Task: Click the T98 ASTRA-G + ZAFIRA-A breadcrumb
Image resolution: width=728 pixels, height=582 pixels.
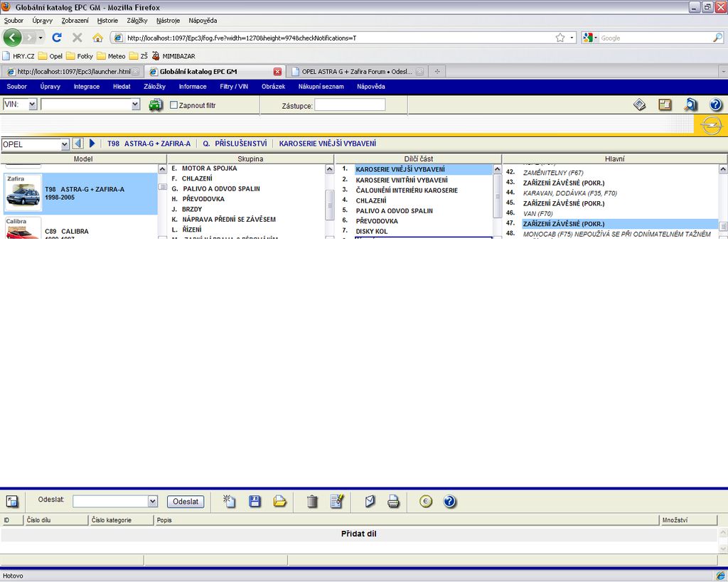Action: [149, 144]
